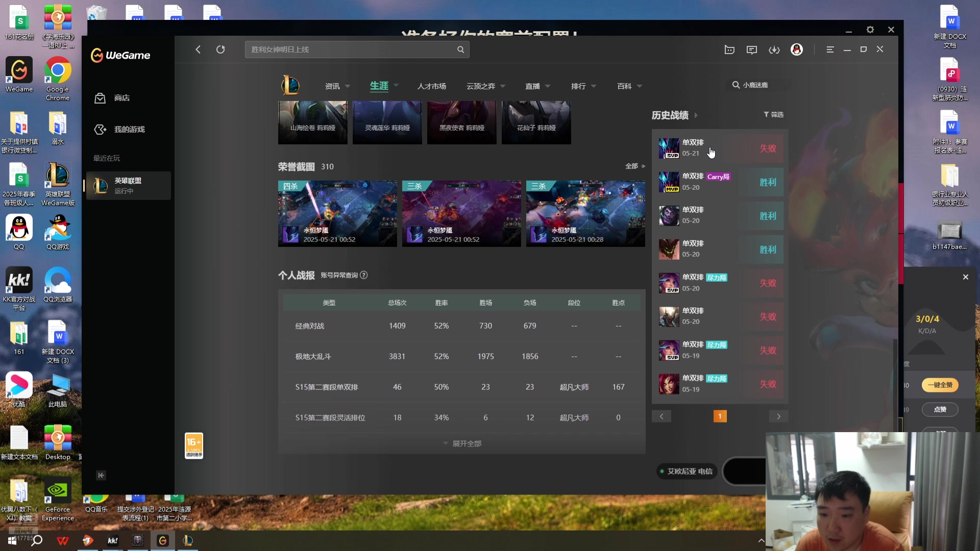Viewport: 980px width, 551px height.
Task: Open the messages chat icon
Action: pyautogui.click(x=752, y=49)
